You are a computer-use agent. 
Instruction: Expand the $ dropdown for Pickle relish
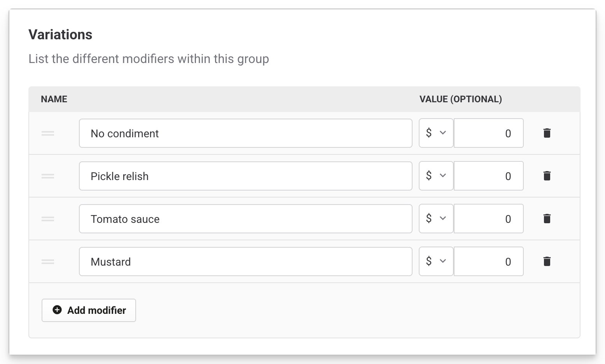(436, 176)
